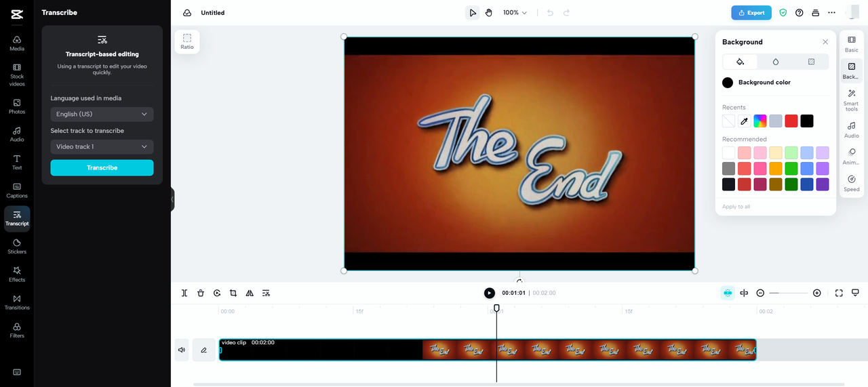Screen dimensions: 868x387
Task: Open the help question mark icon
Action: click(799, 13)
